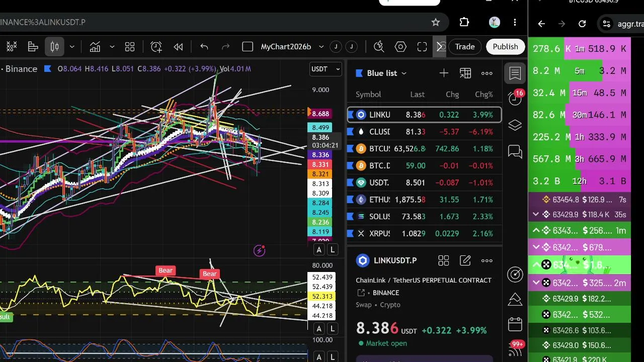Sort watchlist by Chg% column
644x362 pixels.
pyautogui.click(x=484, y=95)
